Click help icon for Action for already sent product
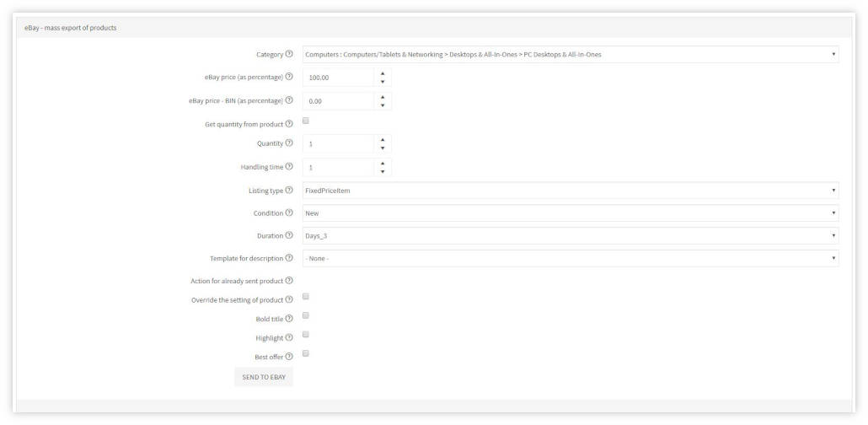Image resolution: width=868 pixels, height=425 pixels. (289, 281)
